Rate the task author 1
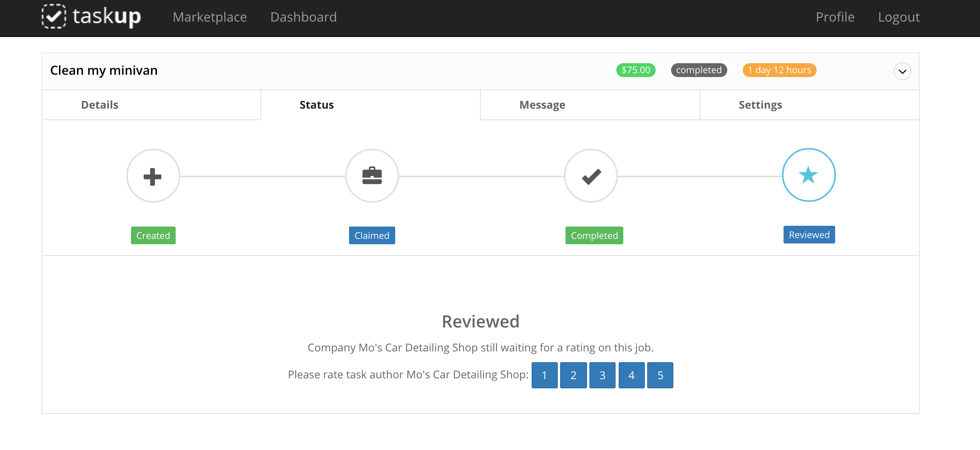Screen dimensions: 980x450 pyautogui.click(x=544, y=375)
